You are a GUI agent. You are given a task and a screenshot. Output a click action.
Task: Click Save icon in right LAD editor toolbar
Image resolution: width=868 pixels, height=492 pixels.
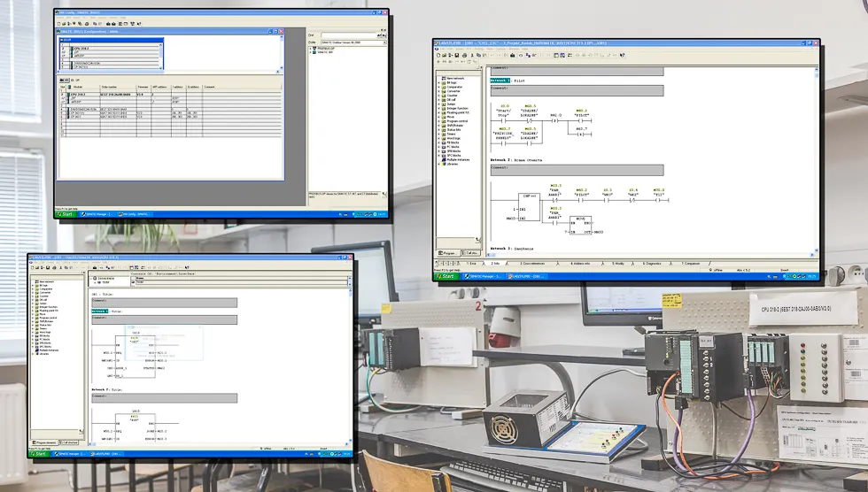[x=457, y=55]
